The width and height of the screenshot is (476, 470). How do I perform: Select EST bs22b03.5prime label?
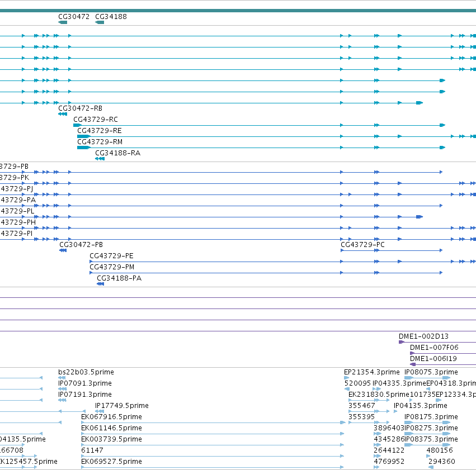(x=86, y=372)
